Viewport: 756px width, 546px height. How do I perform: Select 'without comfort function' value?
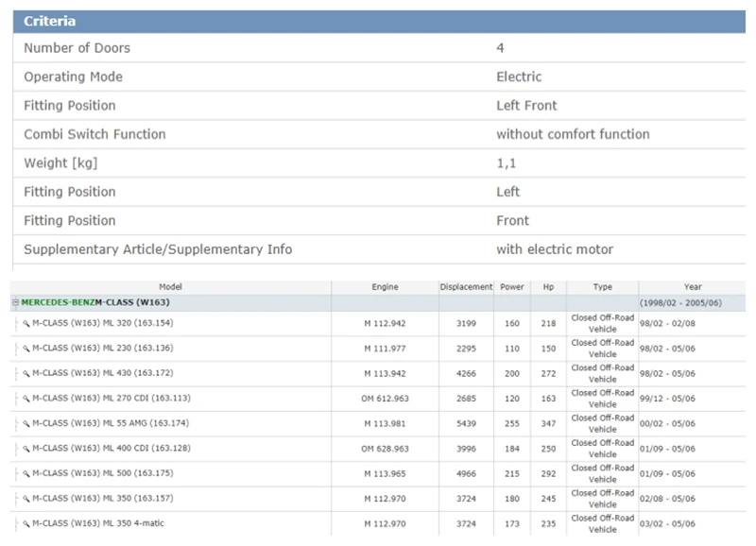click(x=573, y=134)
